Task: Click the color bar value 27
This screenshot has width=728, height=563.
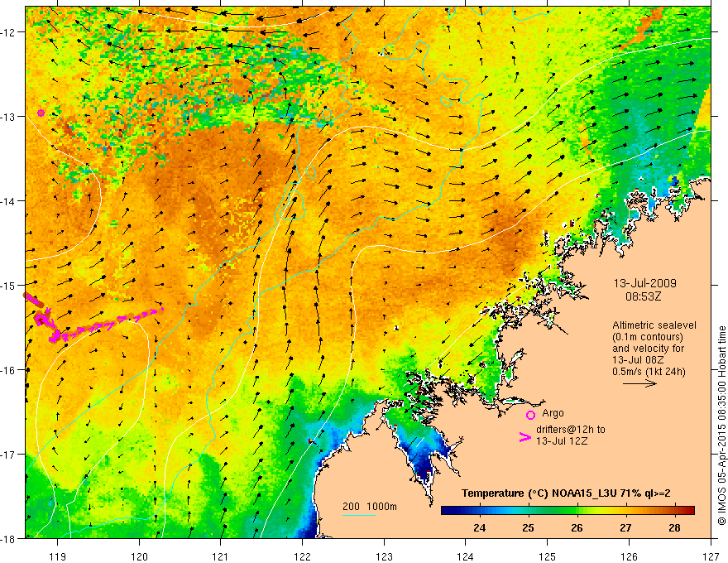Action: [x=625, y=527]
